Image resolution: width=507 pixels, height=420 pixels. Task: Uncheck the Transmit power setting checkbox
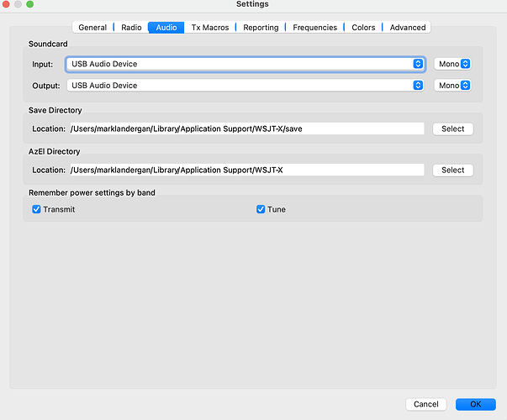point(37,209)
